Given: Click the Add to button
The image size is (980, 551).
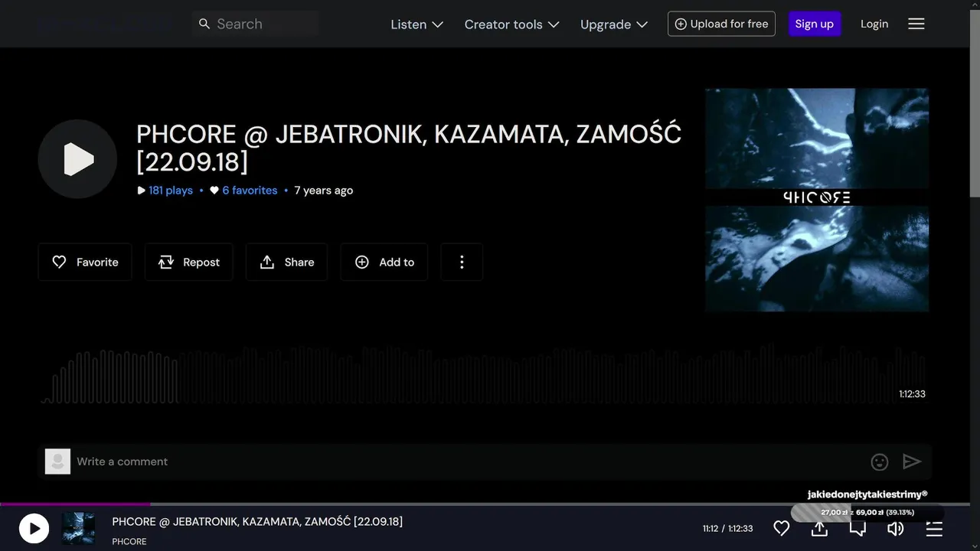Looking at the screenshot, I should [x=384, y=262].
